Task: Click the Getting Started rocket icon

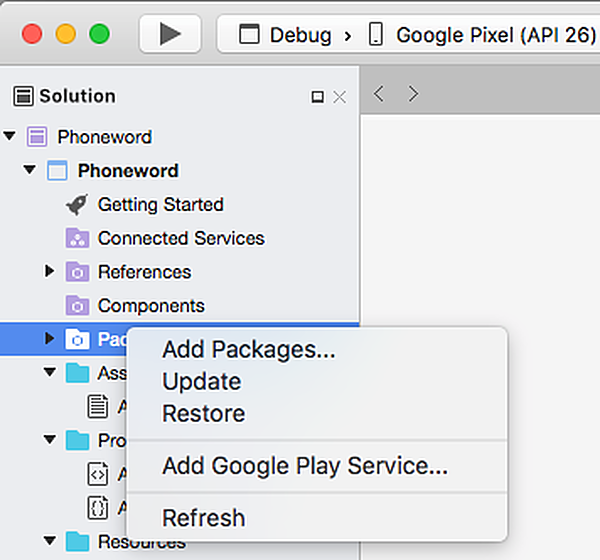Action: [77, 204]
